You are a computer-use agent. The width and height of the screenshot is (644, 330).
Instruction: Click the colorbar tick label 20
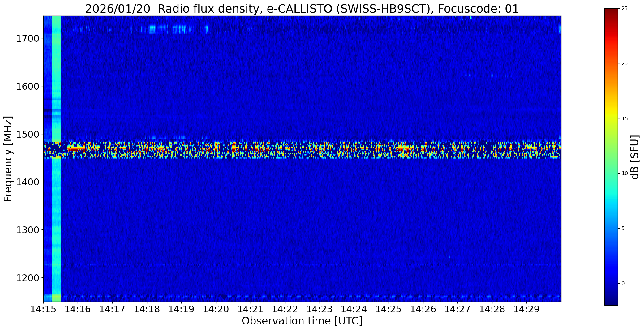point(625,64)
